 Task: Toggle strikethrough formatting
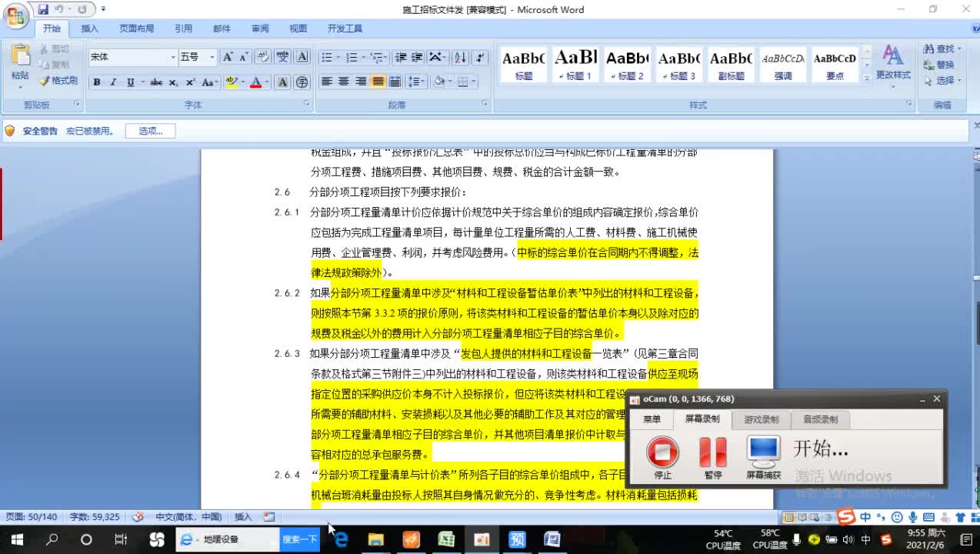(x=156, y=82)
